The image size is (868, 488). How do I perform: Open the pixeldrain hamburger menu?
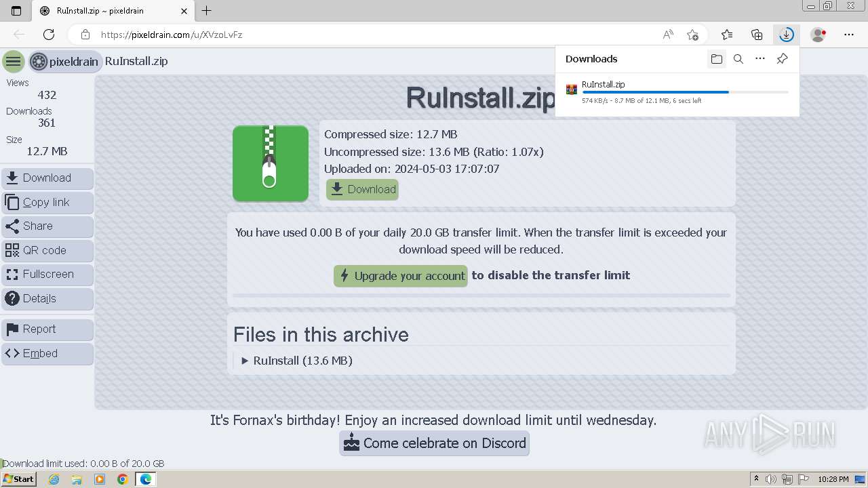(x=13, y=62)
